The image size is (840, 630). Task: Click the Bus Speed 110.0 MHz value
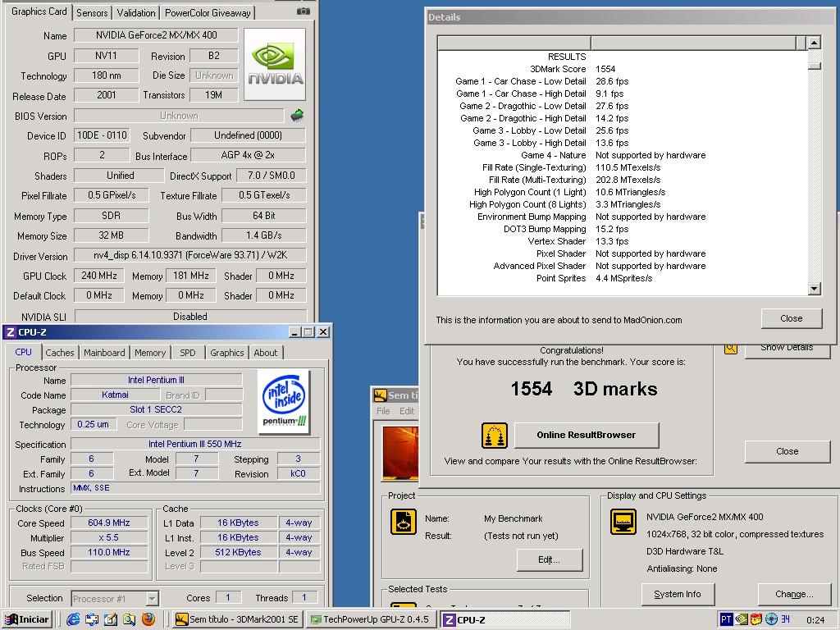coord(109,552)
